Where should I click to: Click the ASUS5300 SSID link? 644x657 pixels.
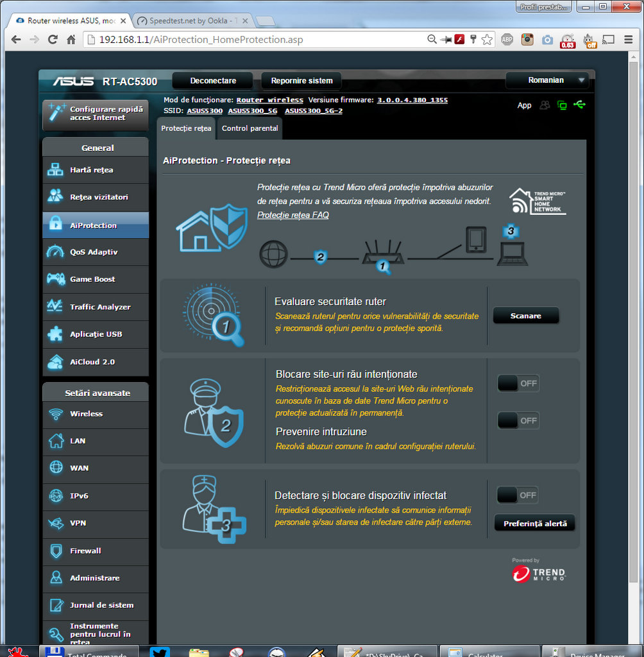tap(205, 110)
